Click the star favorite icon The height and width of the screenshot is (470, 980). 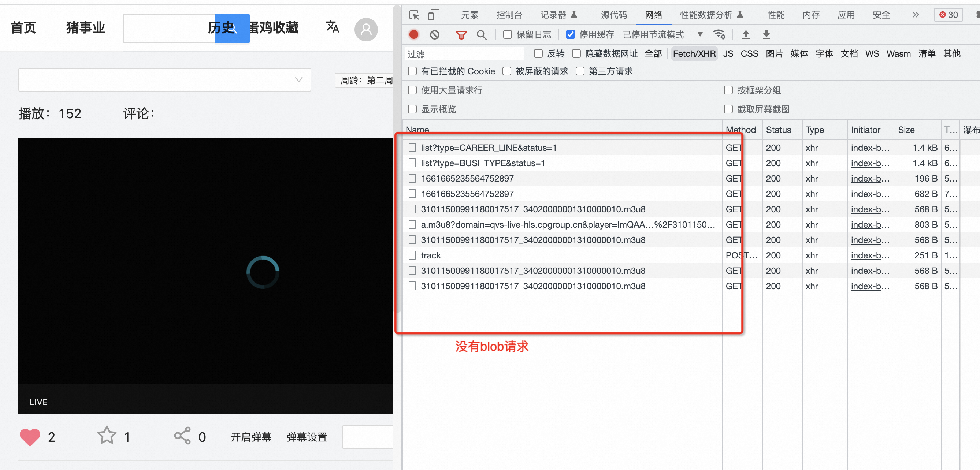[107, 436]
